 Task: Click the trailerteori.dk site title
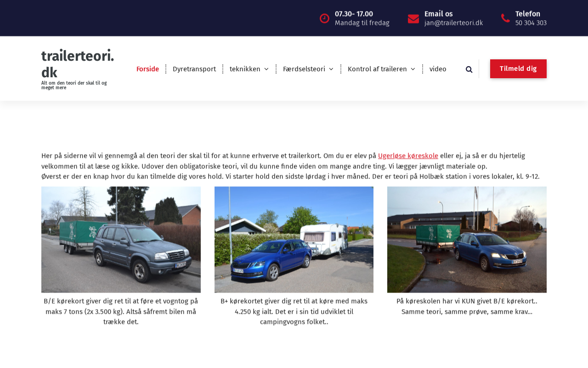[x=78, y=64]
